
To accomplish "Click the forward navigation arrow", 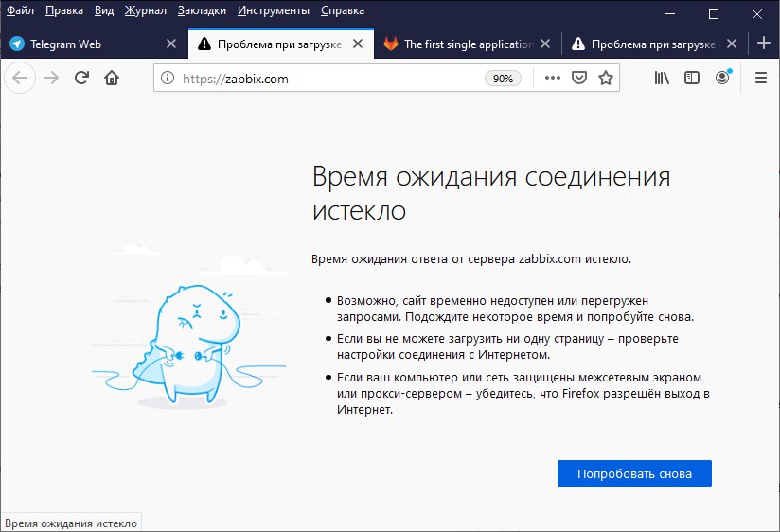I will pos(51,78).
